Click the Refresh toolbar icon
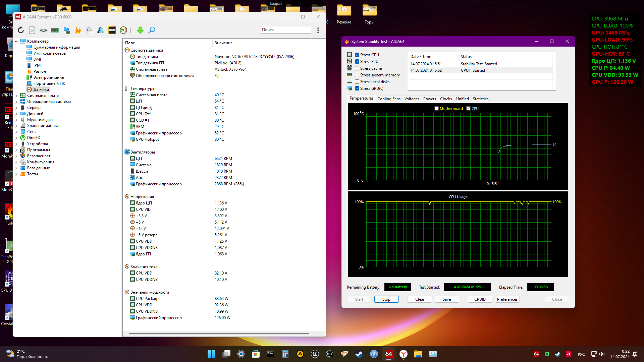 21,30
